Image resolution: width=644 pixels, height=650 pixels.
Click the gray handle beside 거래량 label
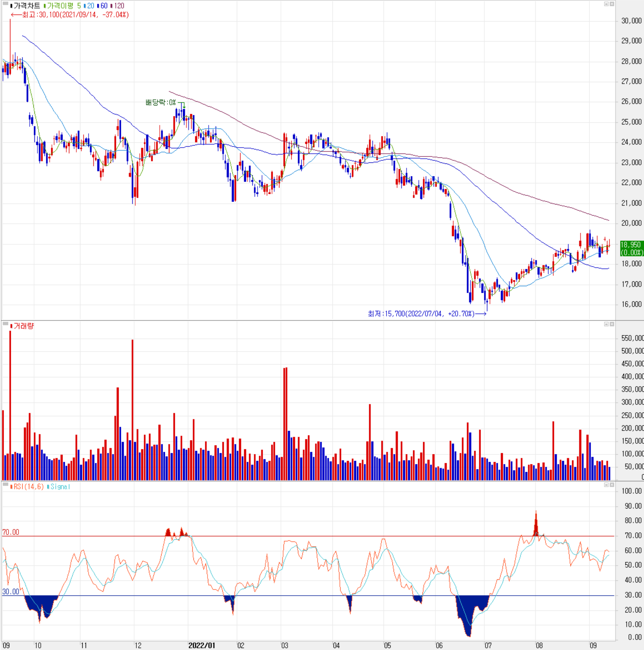click(6, 324)
